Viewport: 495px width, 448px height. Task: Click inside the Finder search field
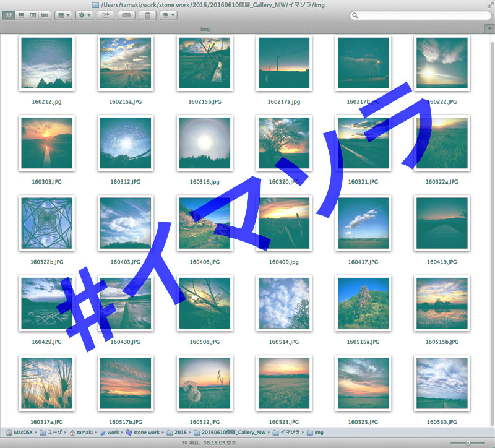421,15
